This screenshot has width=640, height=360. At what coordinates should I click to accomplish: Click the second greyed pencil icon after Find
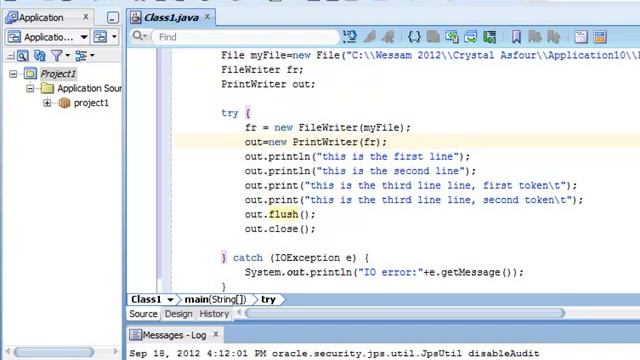(x=388, y=37)
